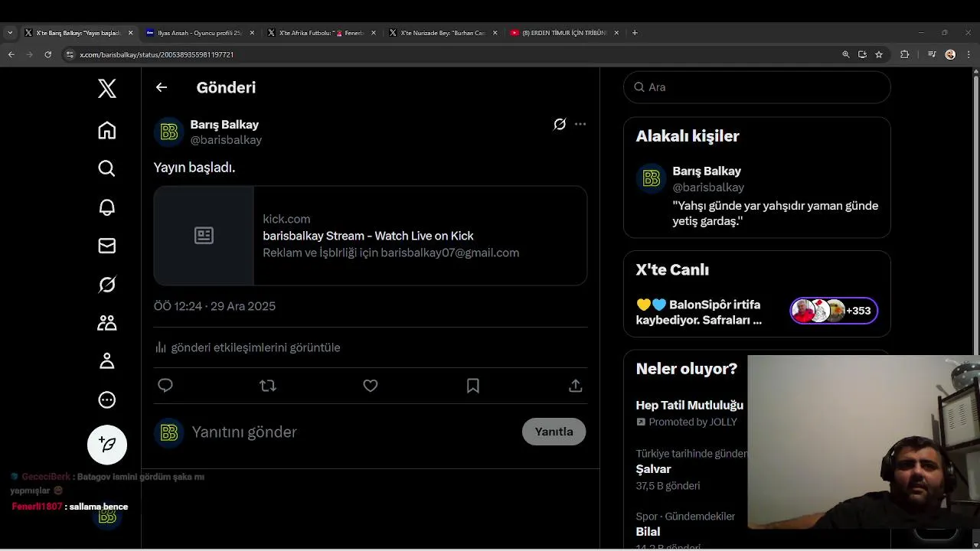Open Explore search in X sidebar
This screenshot has width=980, height=551.
click(x=107, y=168)
